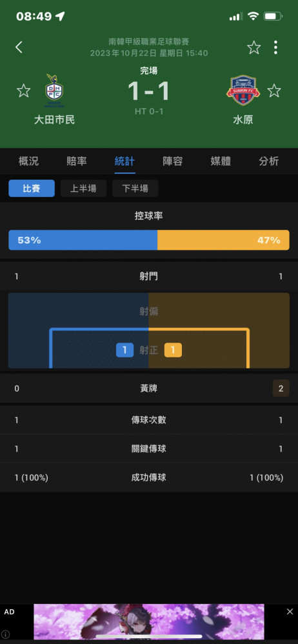The width and height of the screenshot is (298, 644).
Task: Go to the 陣容 tab
Action: [x=172, y=162]
